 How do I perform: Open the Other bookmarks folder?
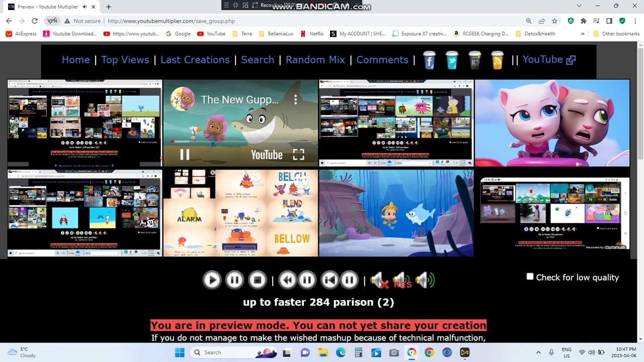[x=616, y=34]
